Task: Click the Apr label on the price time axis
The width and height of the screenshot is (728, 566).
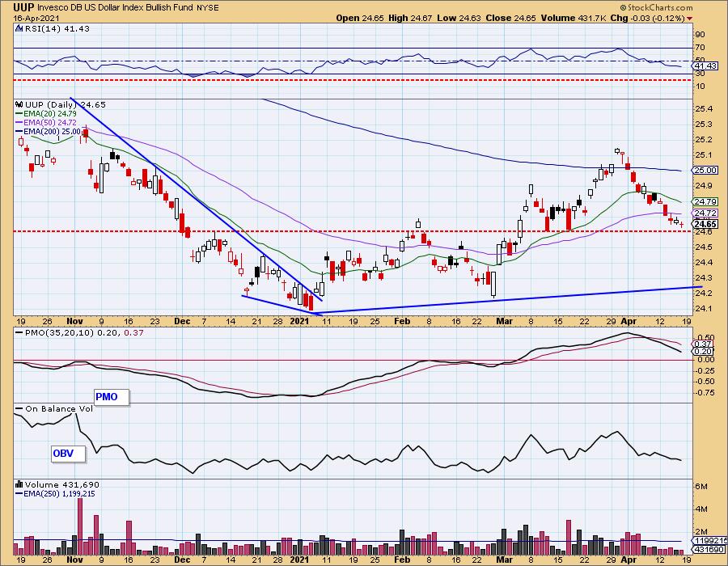Action: 629,321
